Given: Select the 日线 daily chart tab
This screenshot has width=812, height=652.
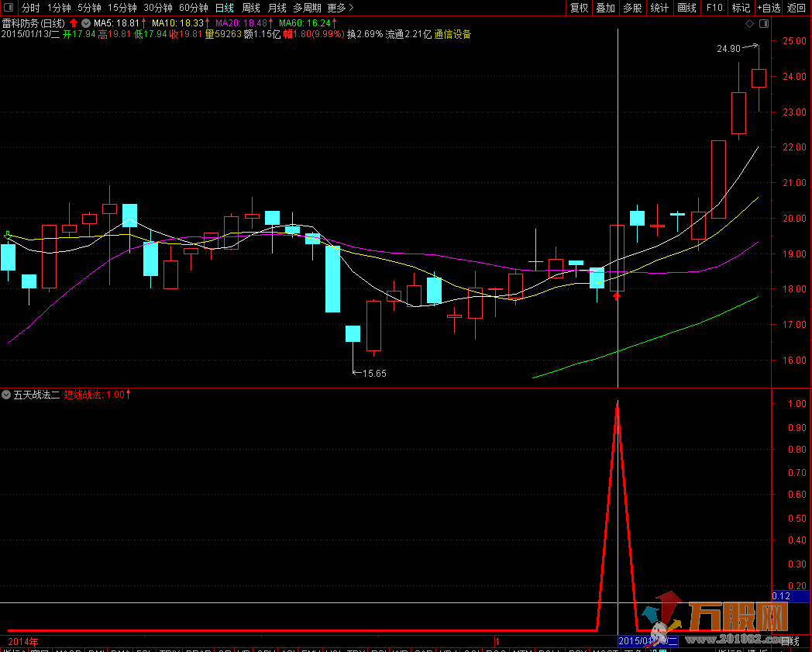Looking at the screenshot, I should click(x=224, y=8).
